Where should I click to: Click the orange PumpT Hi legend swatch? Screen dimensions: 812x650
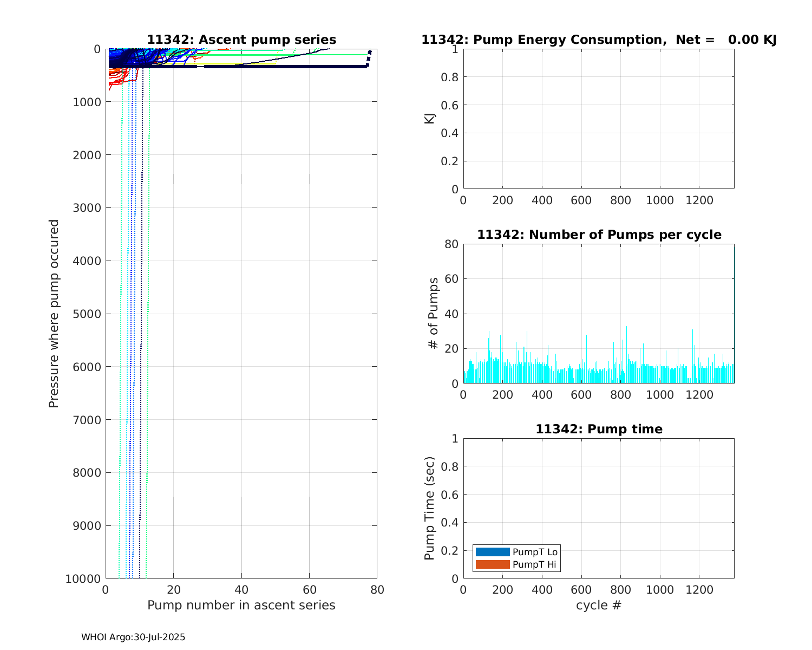point(493,564)
